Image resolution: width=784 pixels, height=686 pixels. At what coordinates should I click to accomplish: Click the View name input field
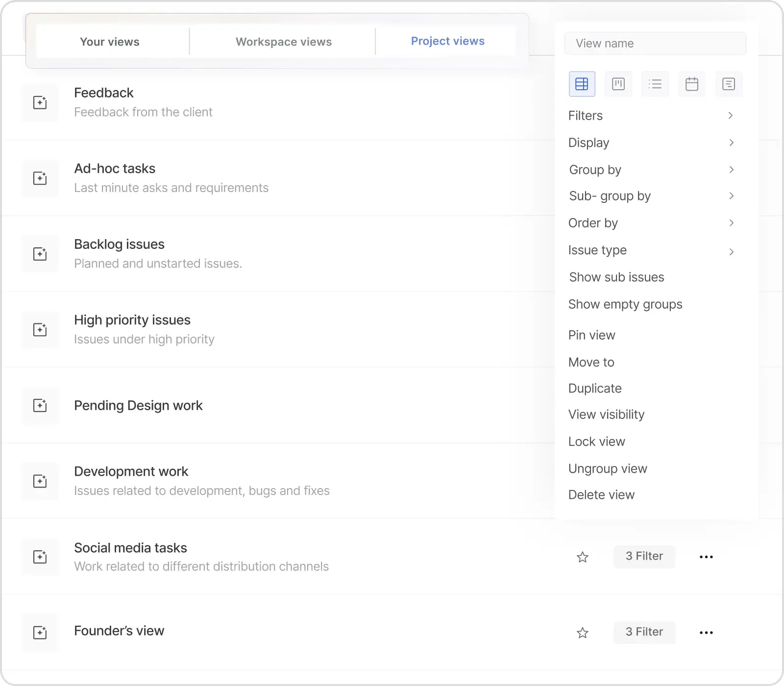tap(655, 44)
